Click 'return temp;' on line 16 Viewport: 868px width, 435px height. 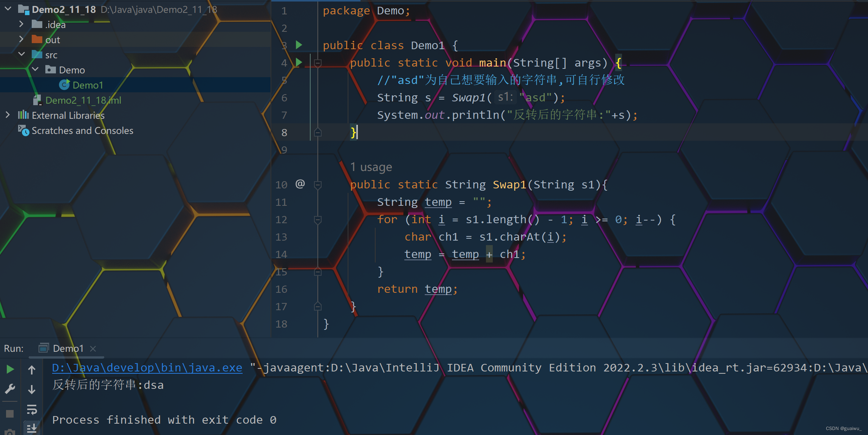pyautogui.click(x=417, y=289)
